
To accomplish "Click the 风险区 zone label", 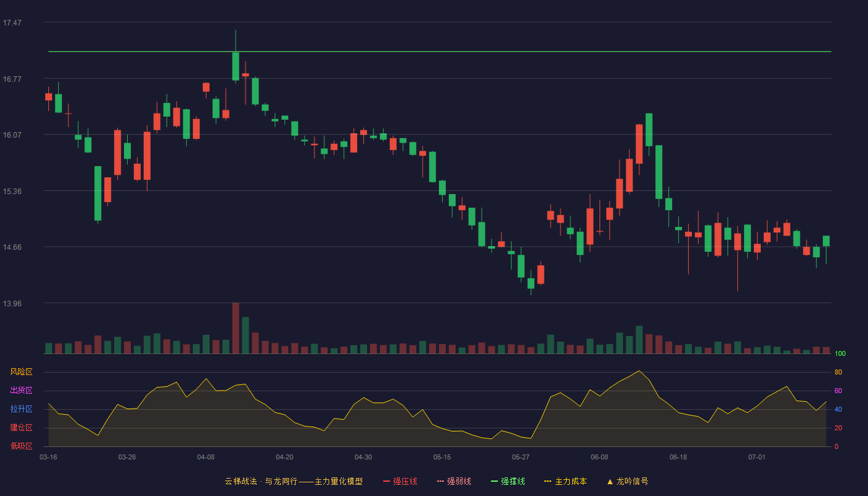I will click(21, 372).
